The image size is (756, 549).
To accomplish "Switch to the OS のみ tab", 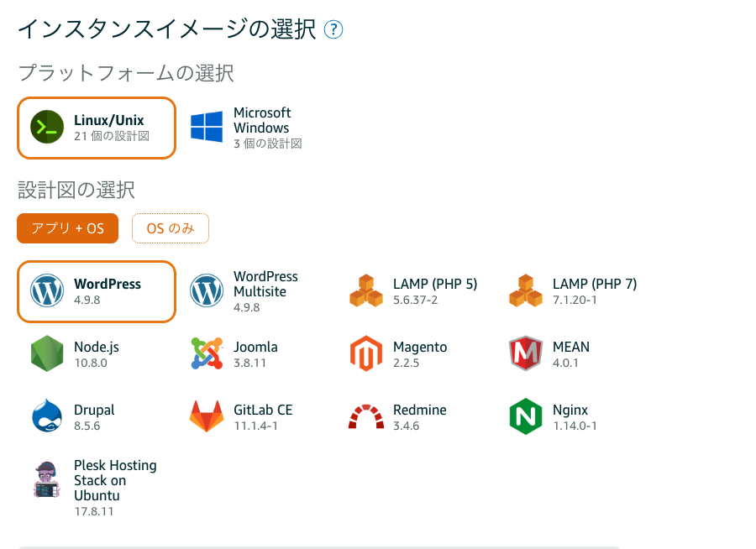I will [x=171, y=228].
